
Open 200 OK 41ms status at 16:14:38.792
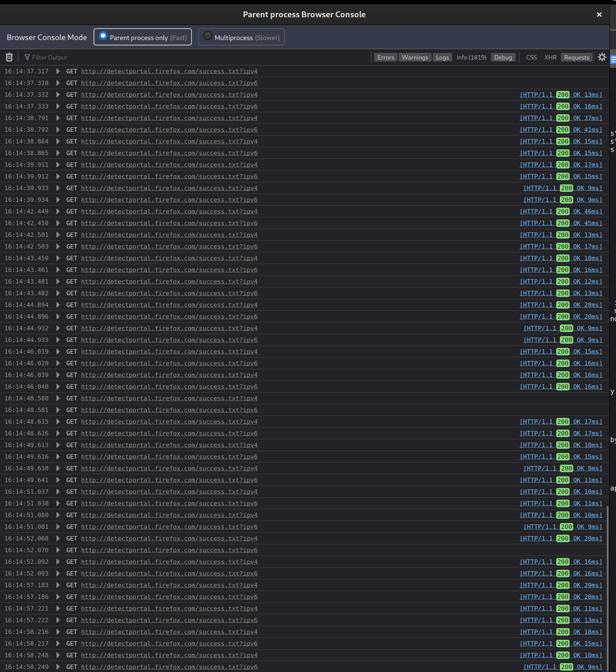(561, 130)
